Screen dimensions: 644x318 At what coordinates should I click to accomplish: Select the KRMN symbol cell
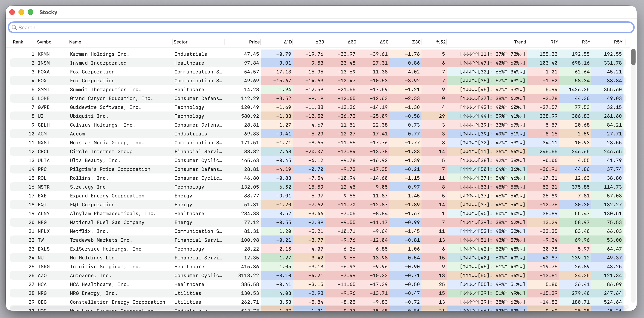point(44,54)
